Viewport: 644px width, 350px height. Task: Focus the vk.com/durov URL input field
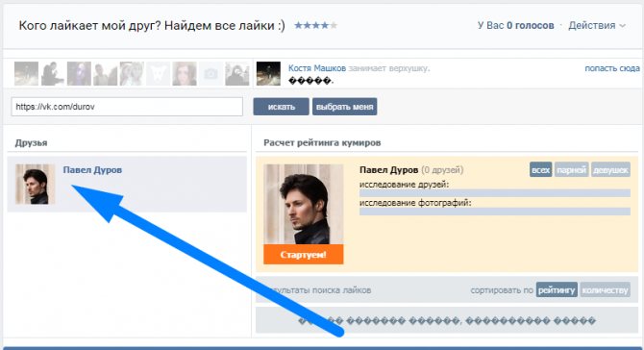pyautogui.click(x=127, y=107)
